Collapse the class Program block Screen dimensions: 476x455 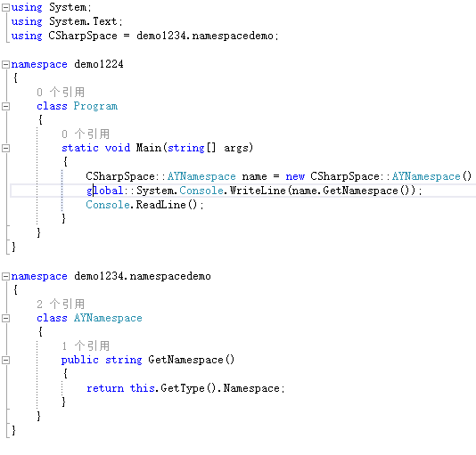(x=5, y=106)
